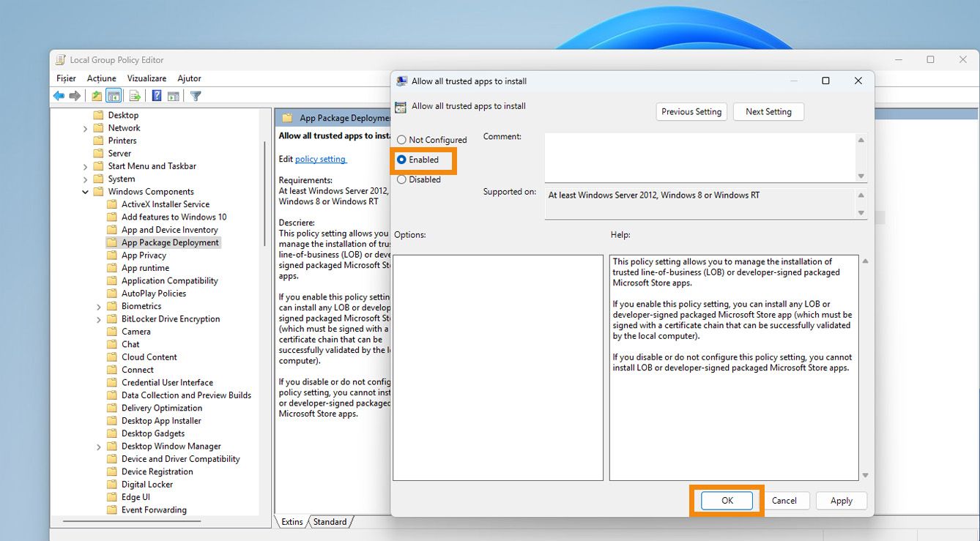980x541 pixels.
Task: Go up one level in the console tree
Action: click(97, 96)
